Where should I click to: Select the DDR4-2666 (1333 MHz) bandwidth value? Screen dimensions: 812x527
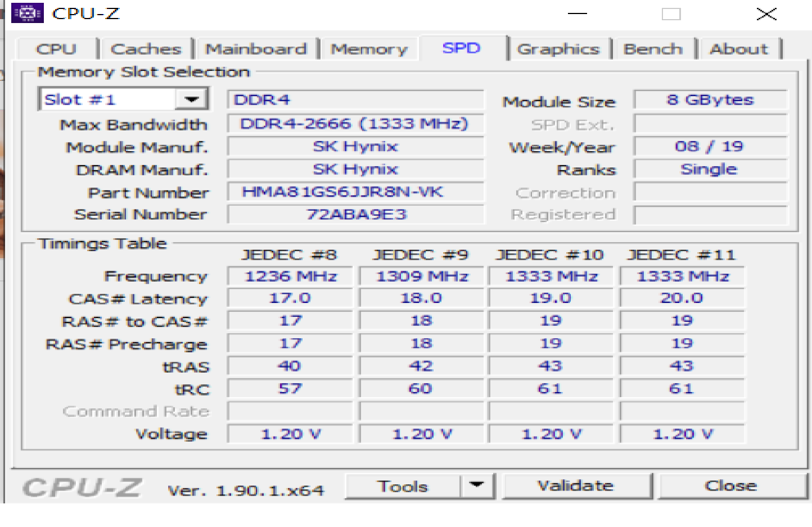pyautogui.click(x=355, y=124)
